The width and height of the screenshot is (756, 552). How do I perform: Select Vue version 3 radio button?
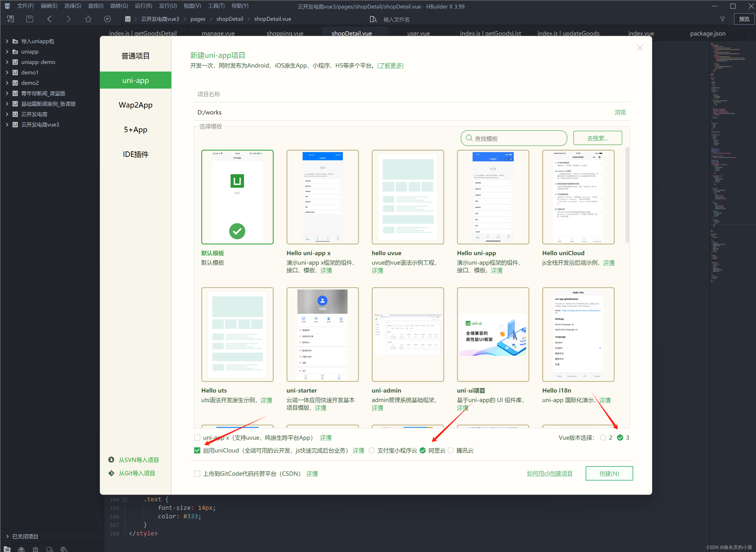coord(620,438)
